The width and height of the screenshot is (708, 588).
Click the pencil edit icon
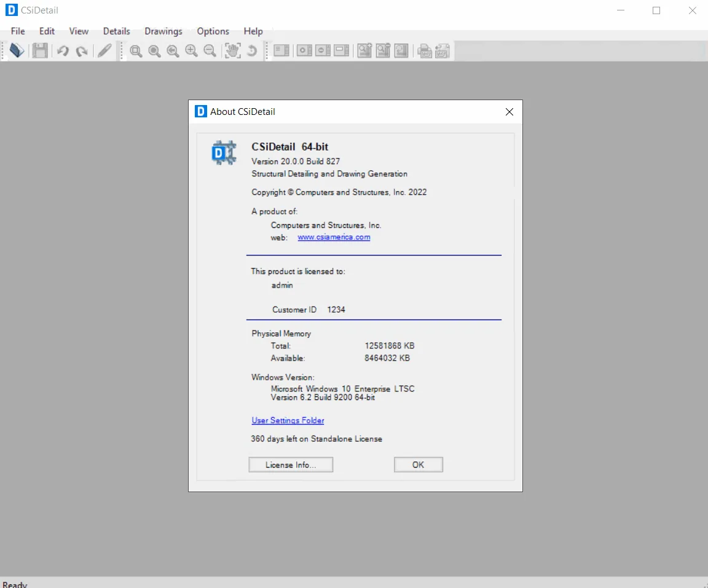point(104,50)
